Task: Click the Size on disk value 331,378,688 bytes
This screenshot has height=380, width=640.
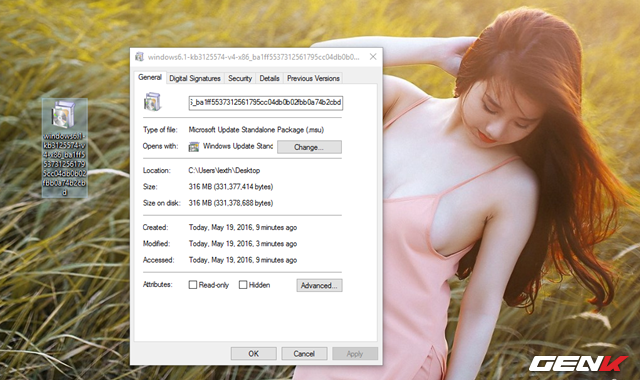Action: (231, 203)
